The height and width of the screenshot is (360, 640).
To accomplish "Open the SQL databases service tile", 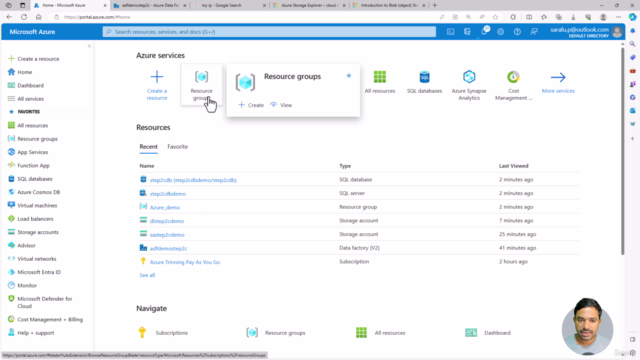I will (x=424, y=82).
